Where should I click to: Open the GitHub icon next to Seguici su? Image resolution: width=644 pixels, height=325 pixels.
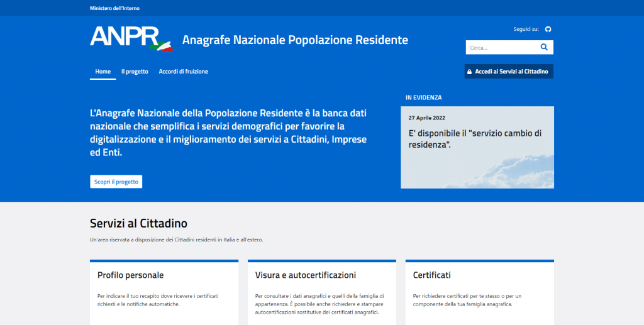(548, 29)
